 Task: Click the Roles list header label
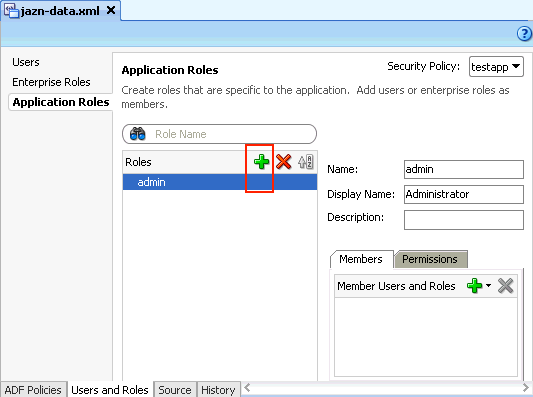click(138, 162)
